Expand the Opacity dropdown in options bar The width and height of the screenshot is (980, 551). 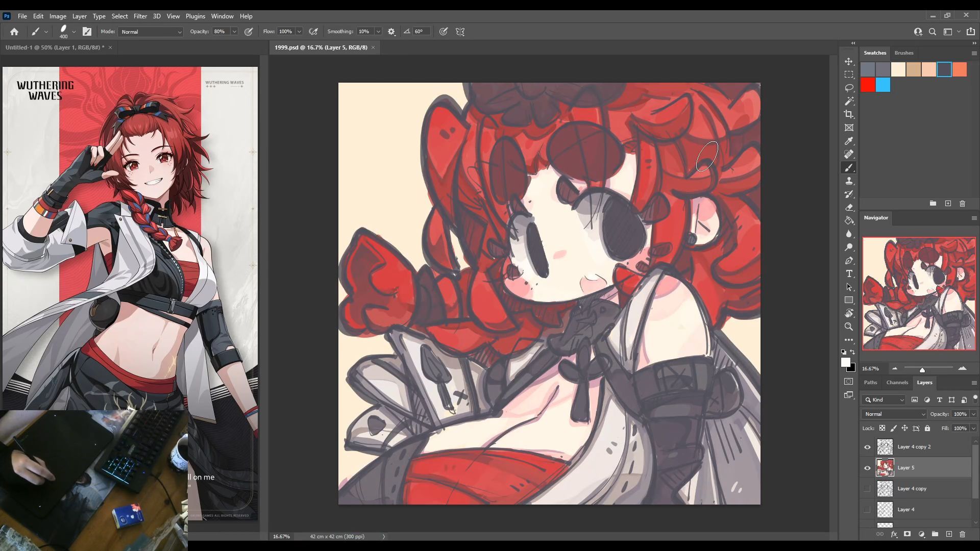(234, 32)
